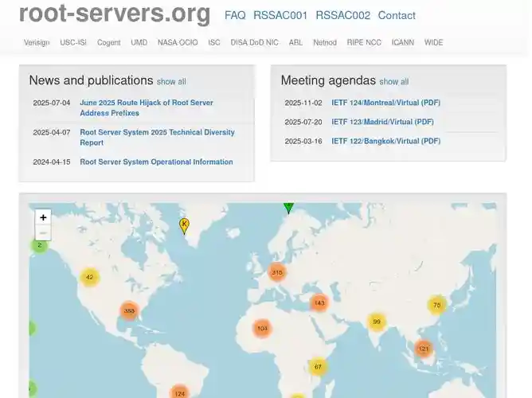532x398 pixels.
Task: Select the RIPE NCC operator tab
Action: pyautogui.click(x=364, y=42)
